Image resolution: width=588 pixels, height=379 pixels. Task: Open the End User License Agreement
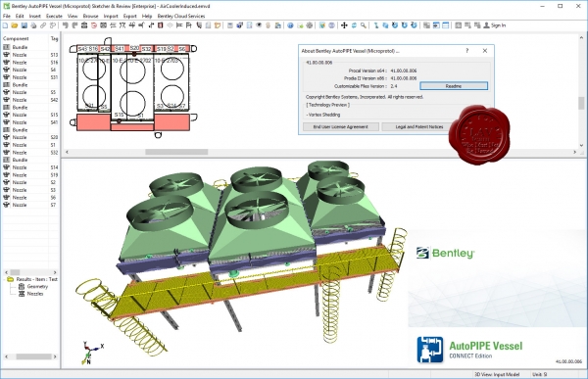click(340, 126)
